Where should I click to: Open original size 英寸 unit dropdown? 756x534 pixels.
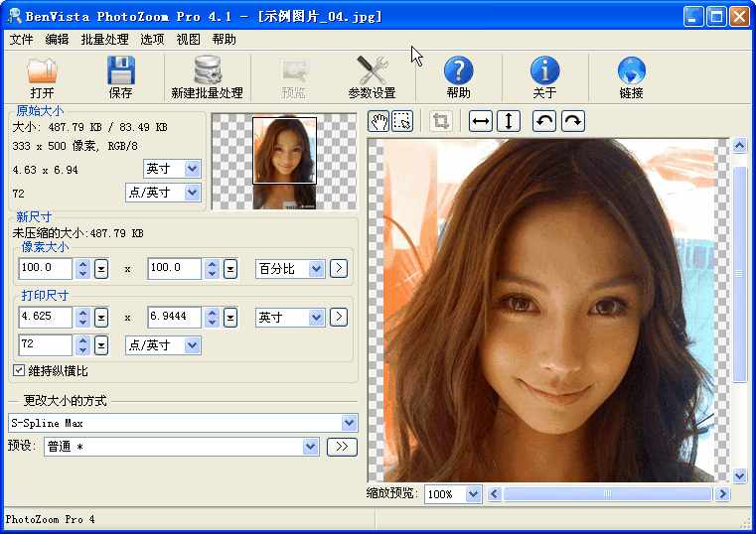click(x=172, y=169)
